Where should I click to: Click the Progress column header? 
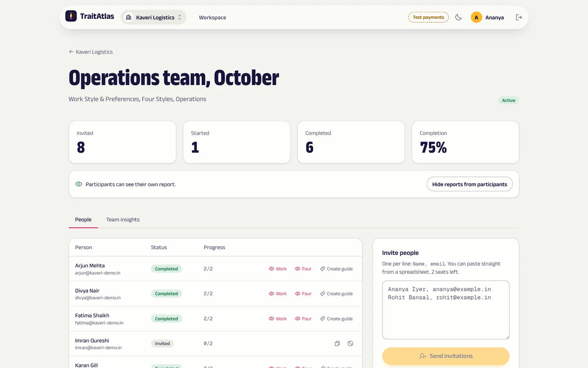[x=214, y=247]
